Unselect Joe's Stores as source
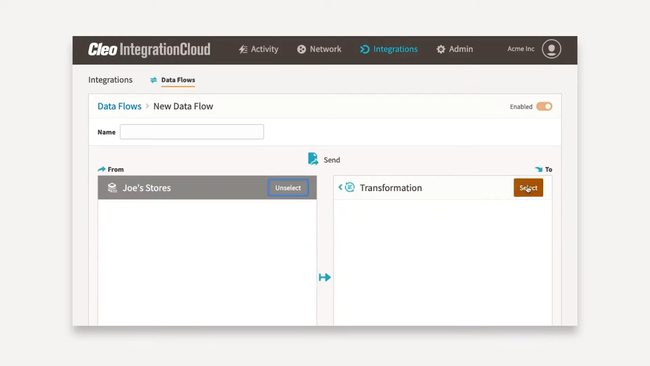This screenshot has width=650, height=366. pos(288,188)
